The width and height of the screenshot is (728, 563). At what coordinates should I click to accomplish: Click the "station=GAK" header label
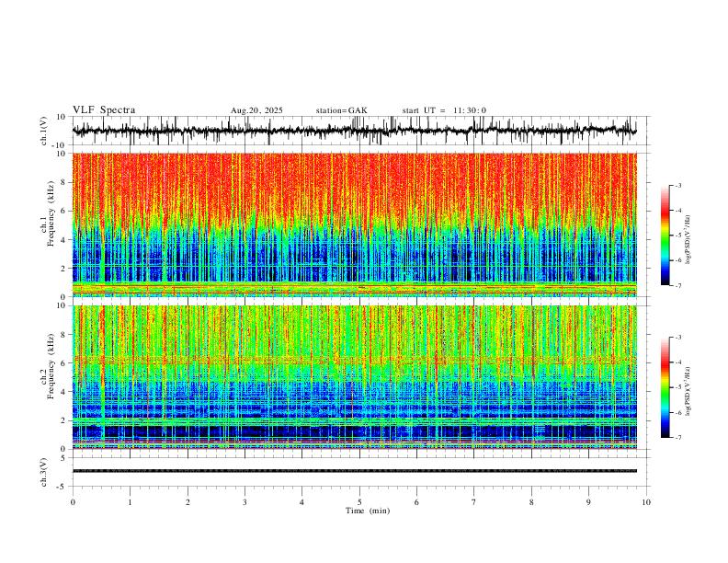coord(341,110)
